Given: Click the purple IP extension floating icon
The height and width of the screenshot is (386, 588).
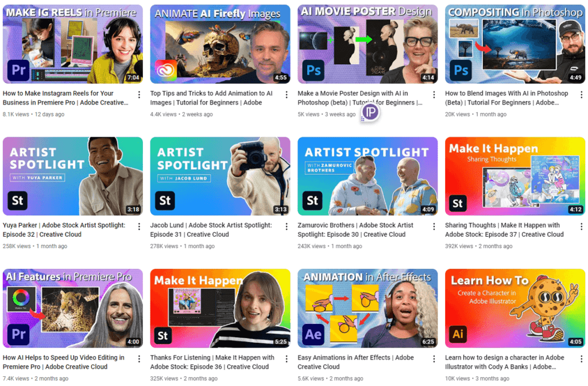Looking at the screenshot, I should (x=370, y=112).
